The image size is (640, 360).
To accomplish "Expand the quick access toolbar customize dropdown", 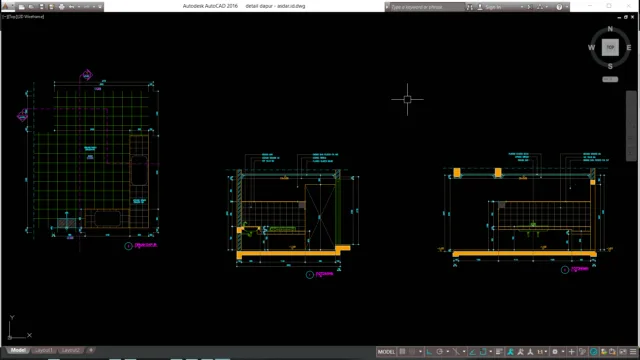I will click(x=100, y=7).
